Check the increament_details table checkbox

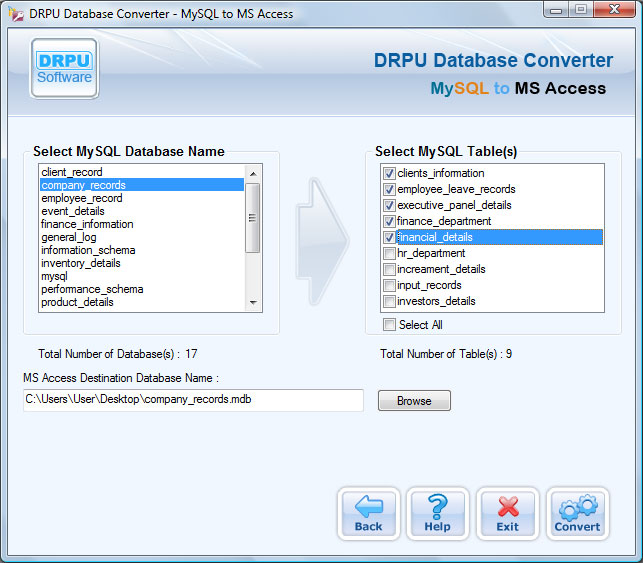click(x=389, y=269)
